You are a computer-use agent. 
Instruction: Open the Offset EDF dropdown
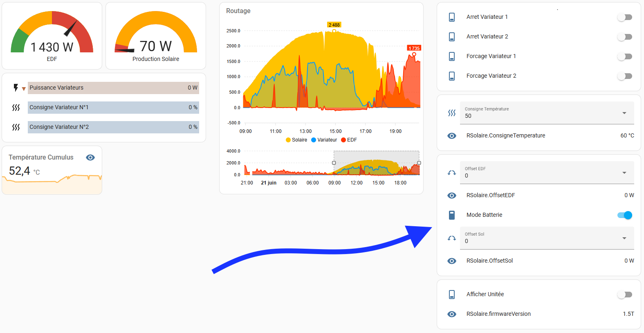[x=547, y=173]
